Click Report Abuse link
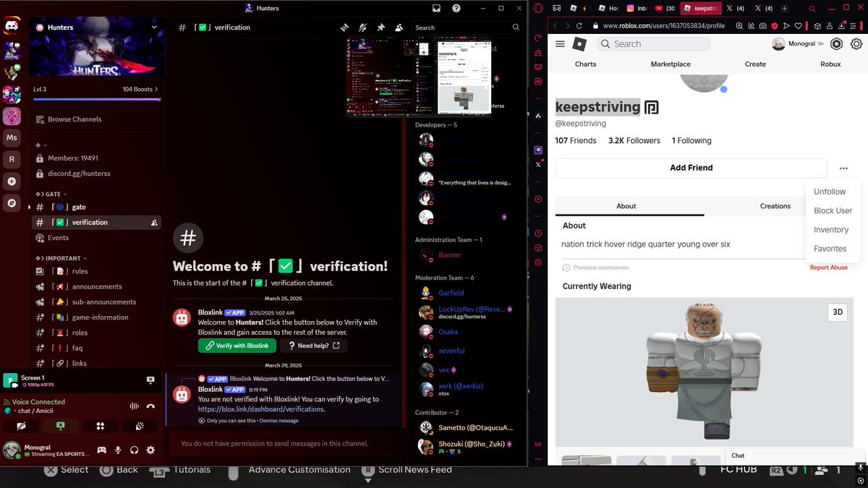 click(x=829, y=267)
